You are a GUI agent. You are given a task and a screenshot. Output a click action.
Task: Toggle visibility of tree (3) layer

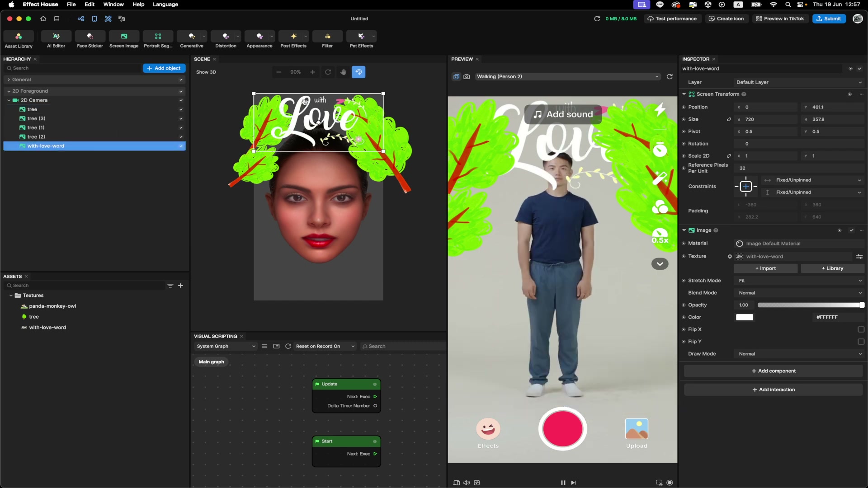point(181,118)
